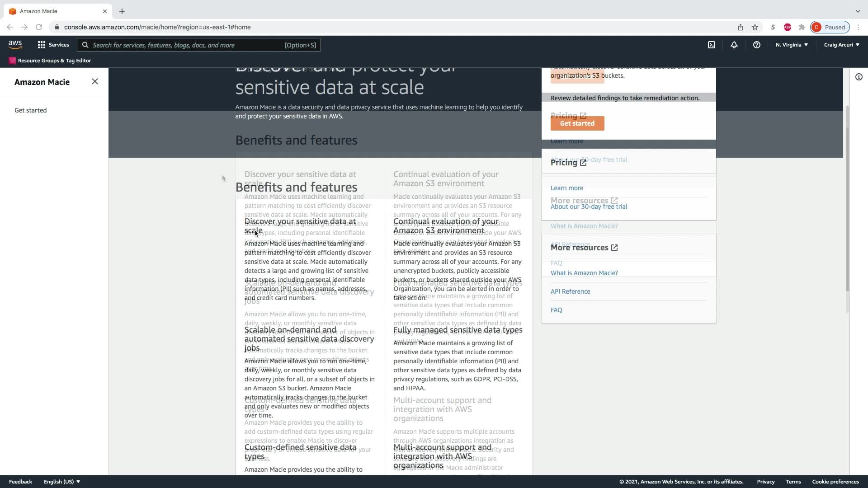The height and width of the screenshot is (488, 868).
Task: Click the AWS services search field
Action: click(x=199, y=45)
